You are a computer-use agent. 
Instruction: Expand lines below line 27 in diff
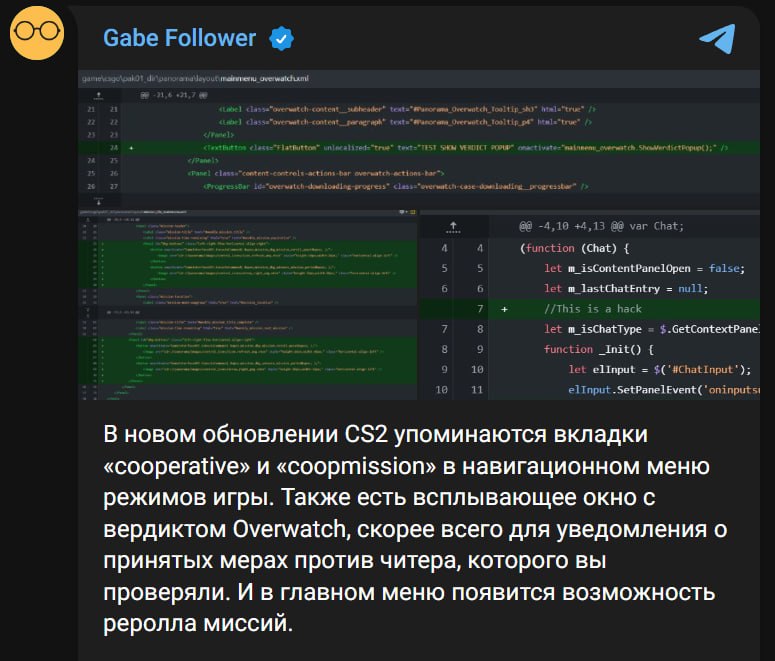[x=98, y=201]
